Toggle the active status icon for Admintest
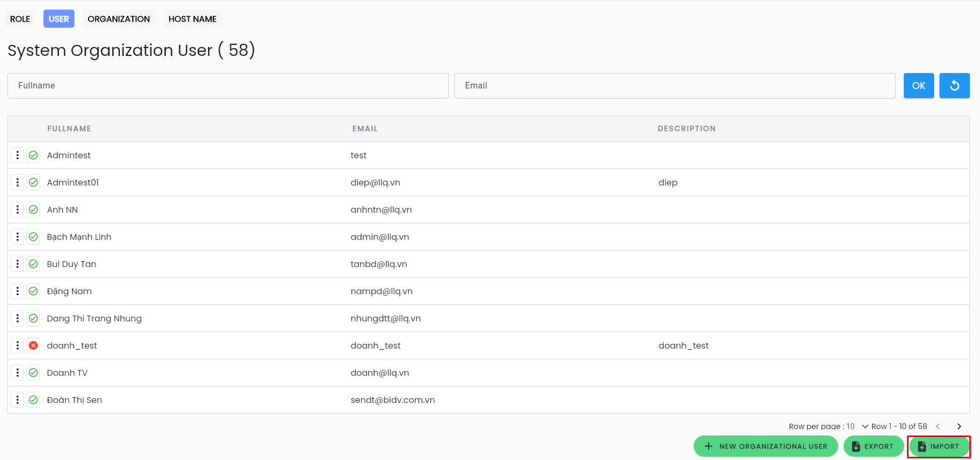 click(x=34, y=155)
